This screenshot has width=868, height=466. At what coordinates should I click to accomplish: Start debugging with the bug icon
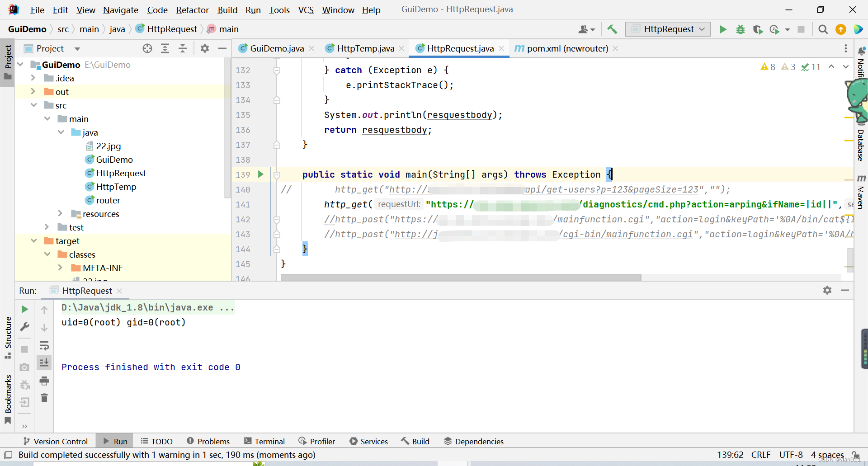point(741,29)
